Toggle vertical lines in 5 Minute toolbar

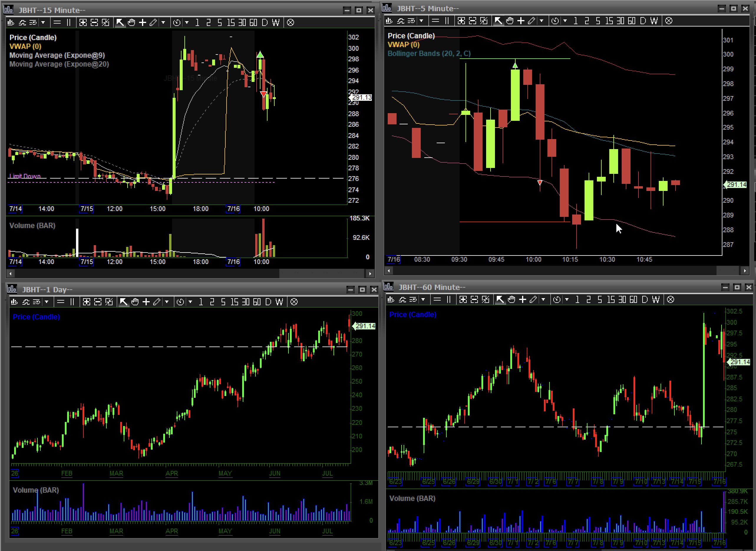pos(447,21)
